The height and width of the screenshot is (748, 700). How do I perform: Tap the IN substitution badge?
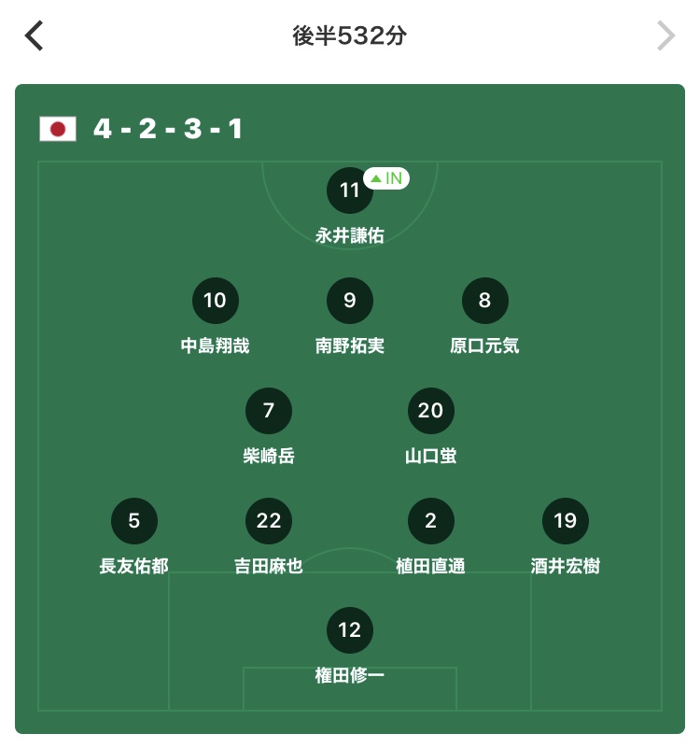pos(386,177)
